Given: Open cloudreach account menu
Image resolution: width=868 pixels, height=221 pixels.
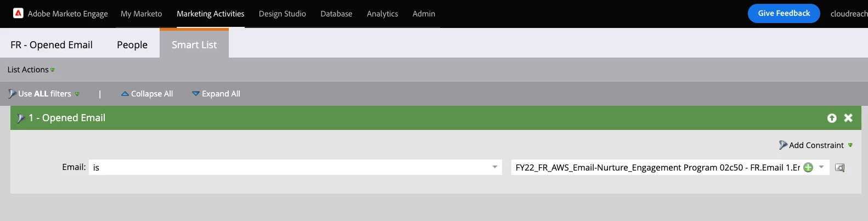Looking at the screenshot, I should (849, 14).
